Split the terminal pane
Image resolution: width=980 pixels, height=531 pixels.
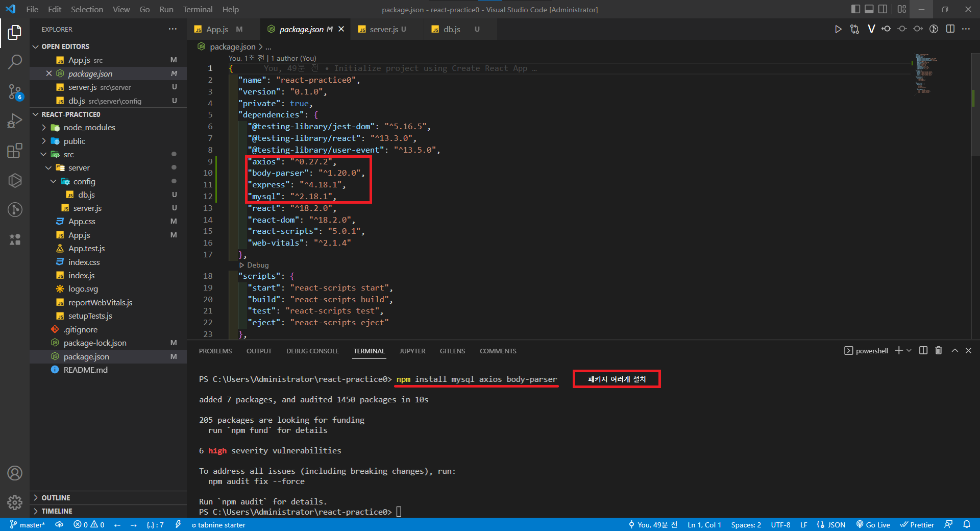click(x=923, y=351)
